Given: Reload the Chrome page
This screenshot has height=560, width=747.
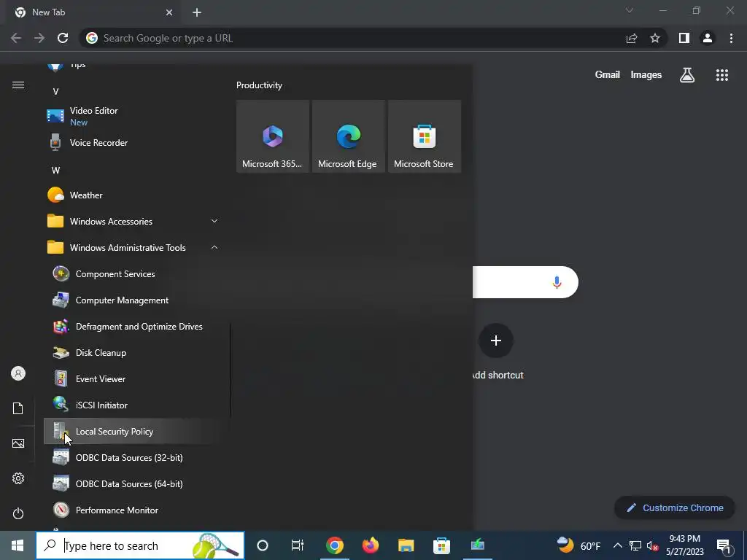Looking at the screenshot, I should click(63, 38).
